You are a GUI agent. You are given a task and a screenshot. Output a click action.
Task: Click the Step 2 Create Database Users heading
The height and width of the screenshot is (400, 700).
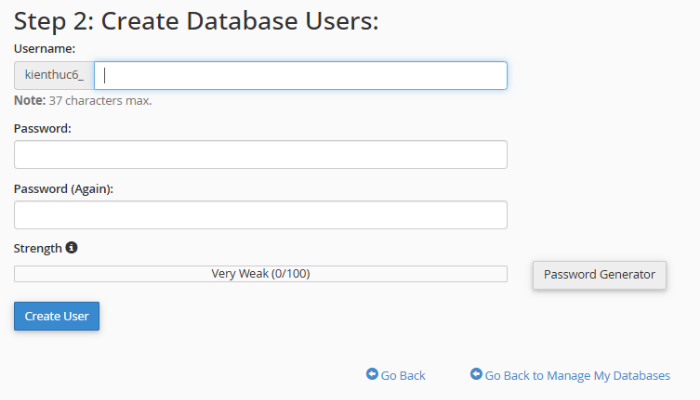(196, 21)
